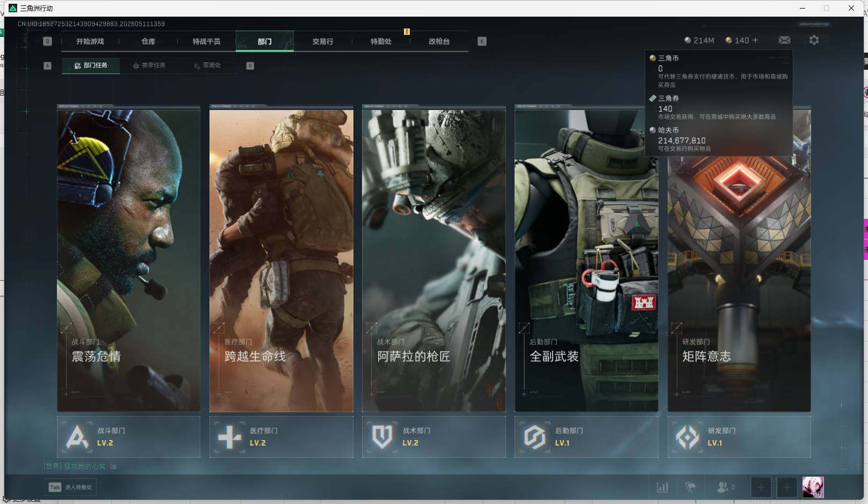Click the 214,677,810 value in tooltip

coord(682,141)
